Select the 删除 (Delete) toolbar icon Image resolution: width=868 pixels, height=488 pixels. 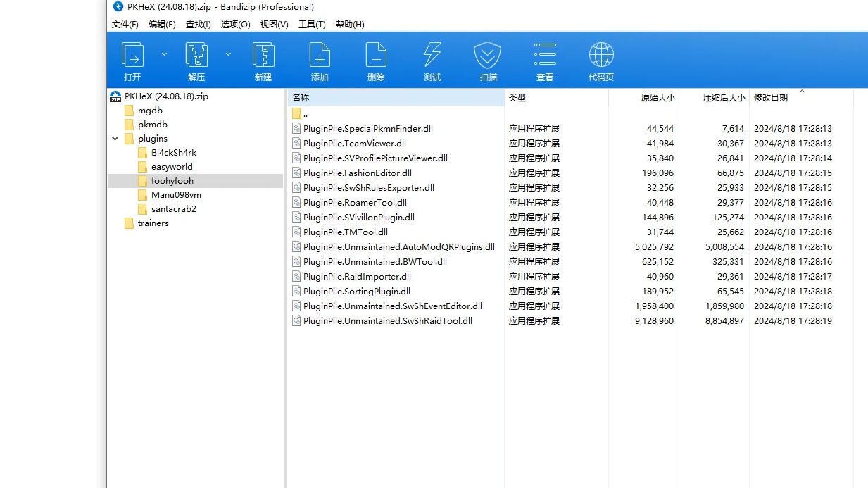coord(376,59)
